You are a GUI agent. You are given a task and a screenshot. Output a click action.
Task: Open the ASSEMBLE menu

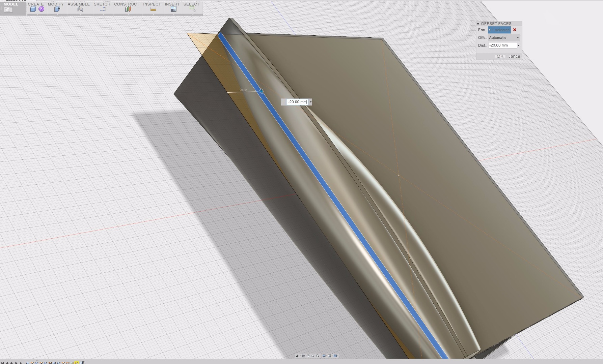[x=79, y=4]
